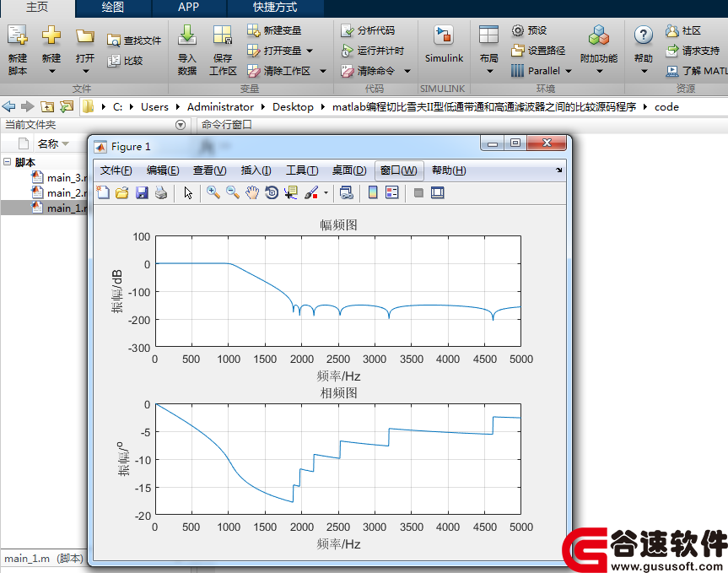Click Save Figure floppy disk icon
This screenshot has width=728, height=573.
tap(142, 192)
